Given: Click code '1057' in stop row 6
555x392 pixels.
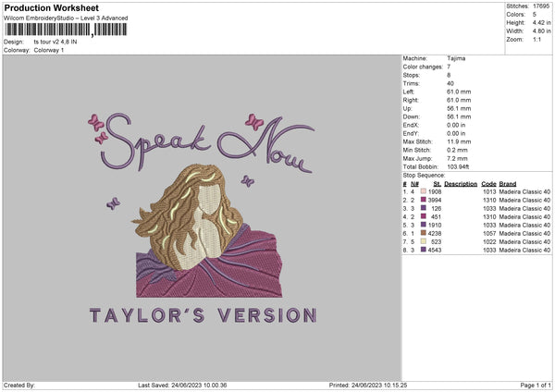Looking at the screenshot, I should (489, 234).
